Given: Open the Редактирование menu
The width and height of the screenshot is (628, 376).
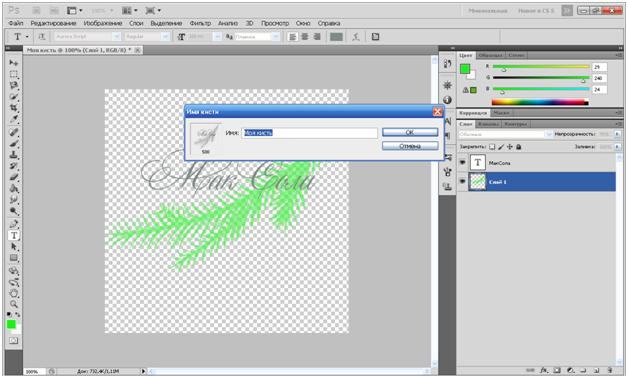Looking at the screenshot, I should pos(53,23).
